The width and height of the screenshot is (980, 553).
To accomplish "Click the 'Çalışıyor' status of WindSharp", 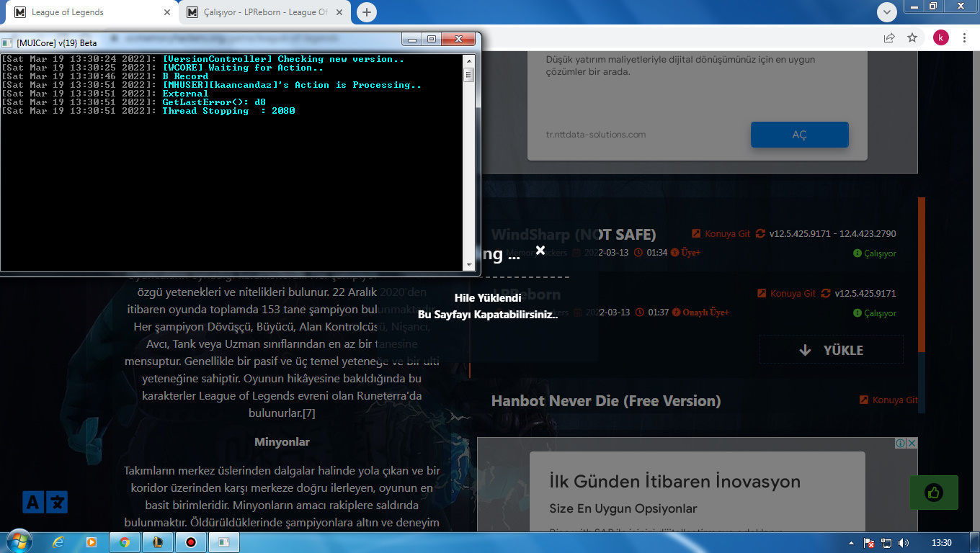I will coord(875,253).
